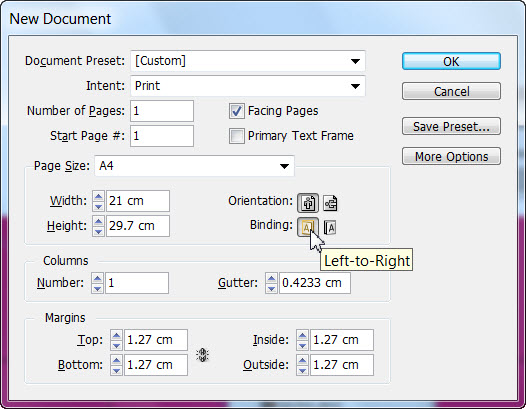
Task: Enable Primary Text Frame checkbox
Action: coord(236,136)
